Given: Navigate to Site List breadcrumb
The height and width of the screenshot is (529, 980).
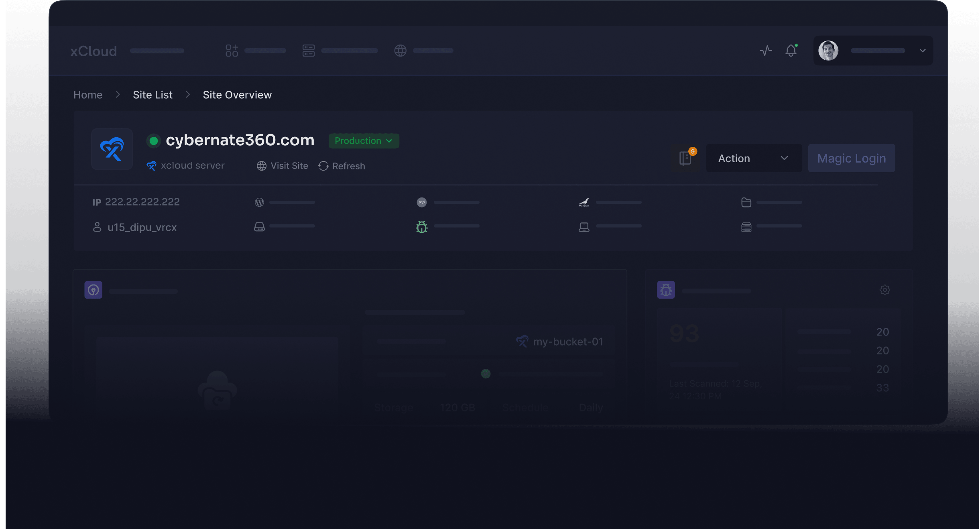Looking at the screenshot, I should pos(152,95).
